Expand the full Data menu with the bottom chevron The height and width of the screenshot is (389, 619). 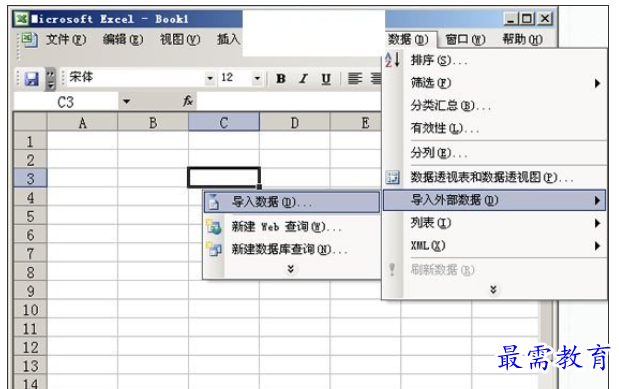[x=493, y=289]
